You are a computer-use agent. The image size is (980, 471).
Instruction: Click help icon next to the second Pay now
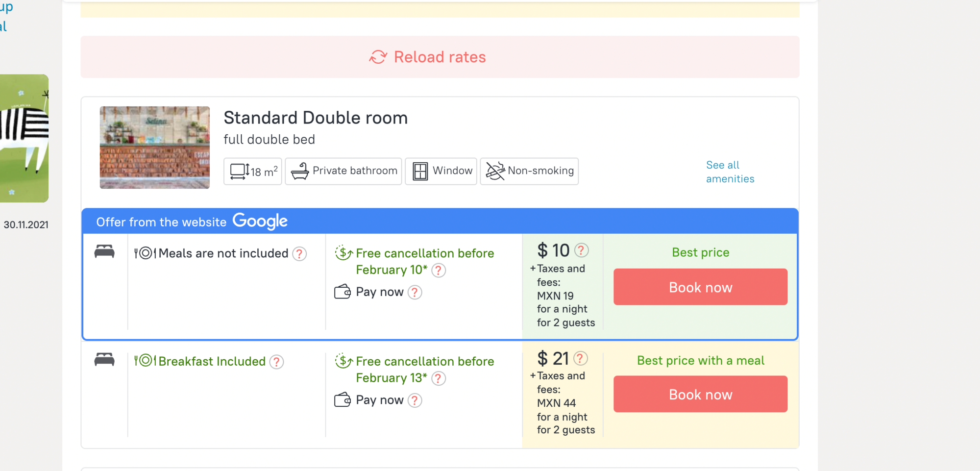pos(415,400)
